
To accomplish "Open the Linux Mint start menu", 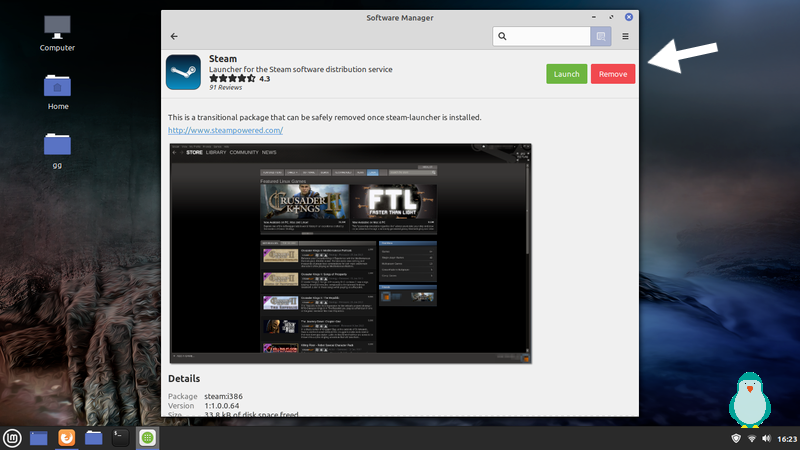I will 12,438.
